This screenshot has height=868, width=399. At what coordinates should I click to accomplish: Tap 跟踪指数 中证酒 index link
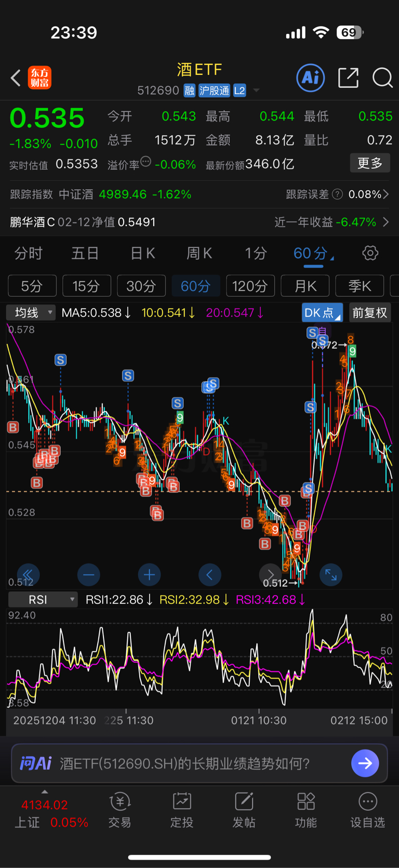point(101,194)
